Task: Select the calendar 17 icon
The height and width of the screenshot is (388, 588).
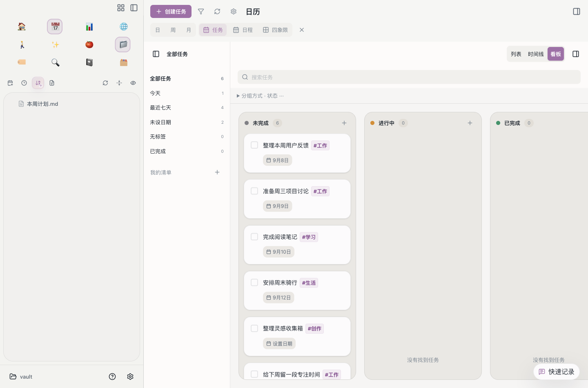Action: tap(55, 27)
